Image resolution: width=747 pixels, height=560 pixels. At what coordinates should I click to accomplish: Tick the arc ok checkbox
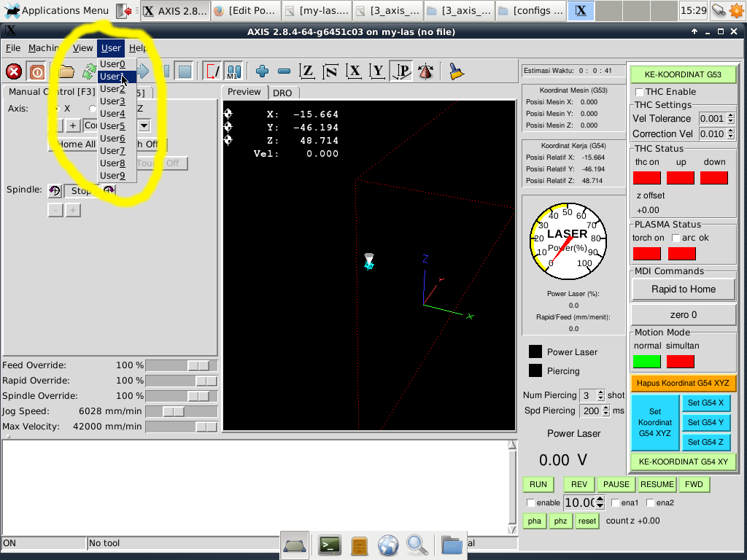[676, 238]
